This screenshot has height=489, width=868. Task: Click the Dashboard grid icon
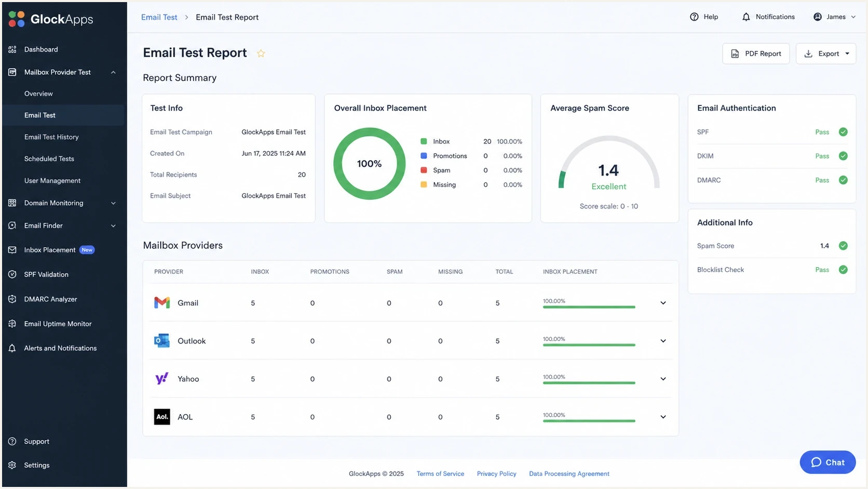tap(12, 49)
